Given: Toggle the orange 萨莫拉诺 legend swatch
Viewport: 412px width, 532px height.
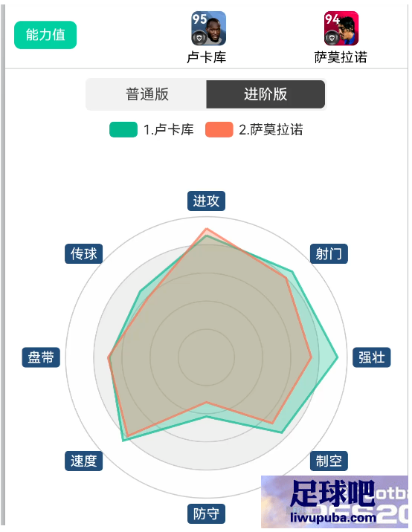Looking at the screenshot, I should (x=219, y=129).
